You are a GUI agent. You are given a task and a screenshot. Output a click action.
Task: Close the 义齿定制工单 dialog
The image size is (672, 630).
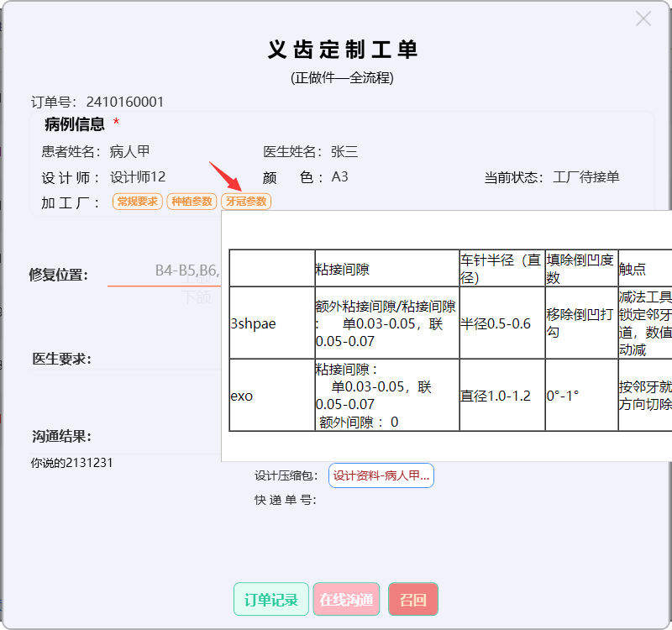(x=643, y=18)
